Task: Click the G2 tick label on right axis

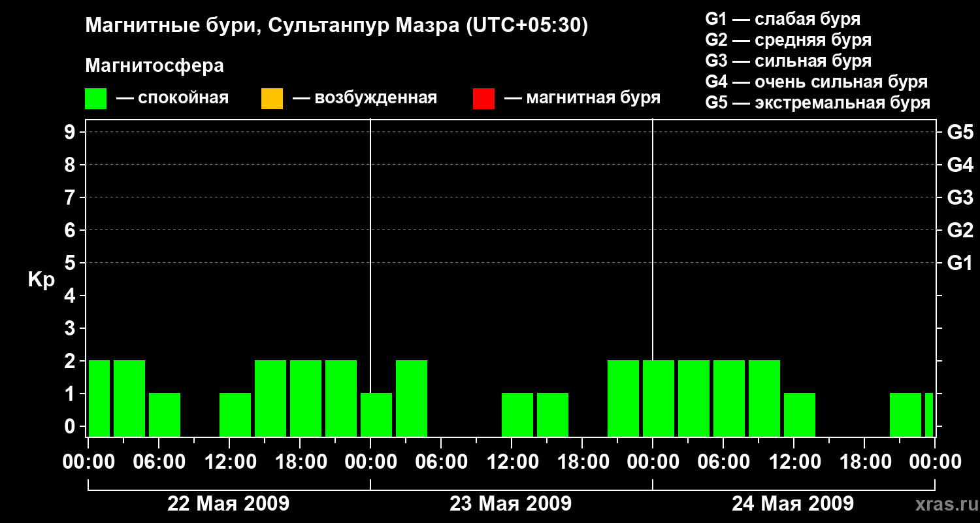Action: 960,230
